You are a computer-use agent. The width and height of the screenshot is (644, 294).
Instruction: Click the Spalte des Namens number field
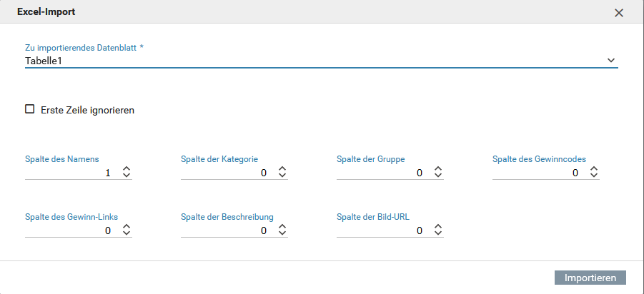click(x=70, y=173)
